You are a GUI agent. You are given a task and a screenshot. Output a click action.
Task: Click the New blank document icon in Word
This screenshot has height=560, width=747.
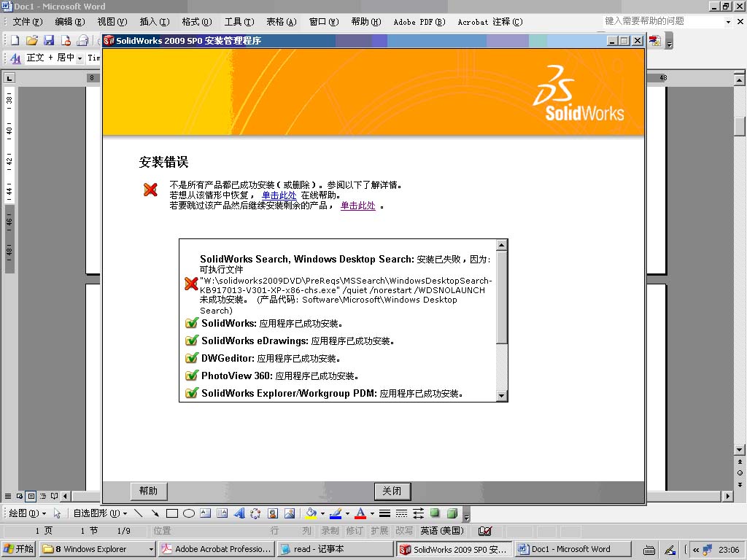tap(15, 41)
